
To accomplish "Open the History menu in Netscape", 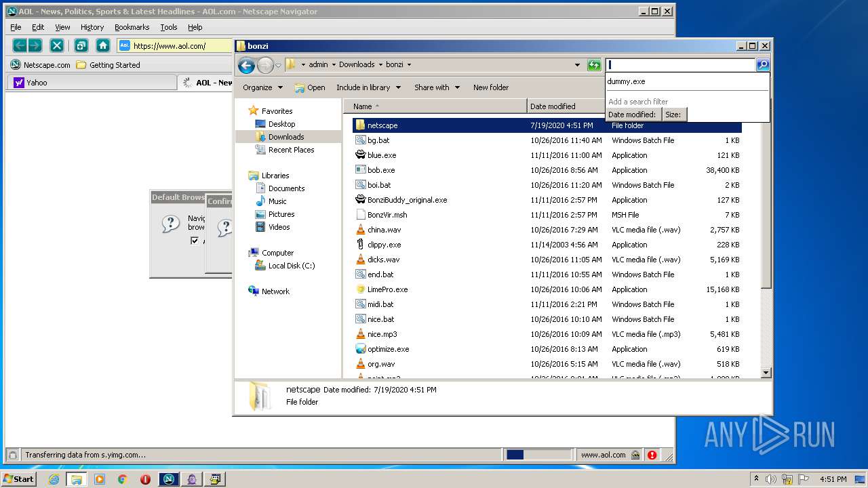I will [x=92, y=27].
